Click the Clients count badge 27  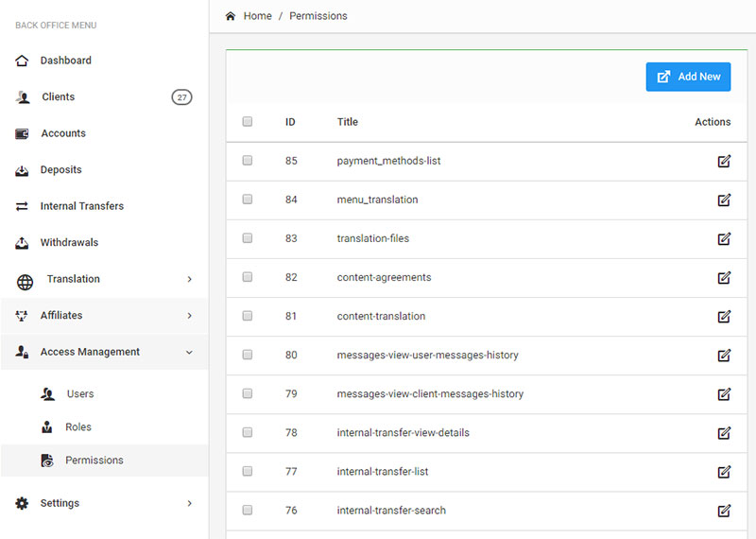(181, 97)
